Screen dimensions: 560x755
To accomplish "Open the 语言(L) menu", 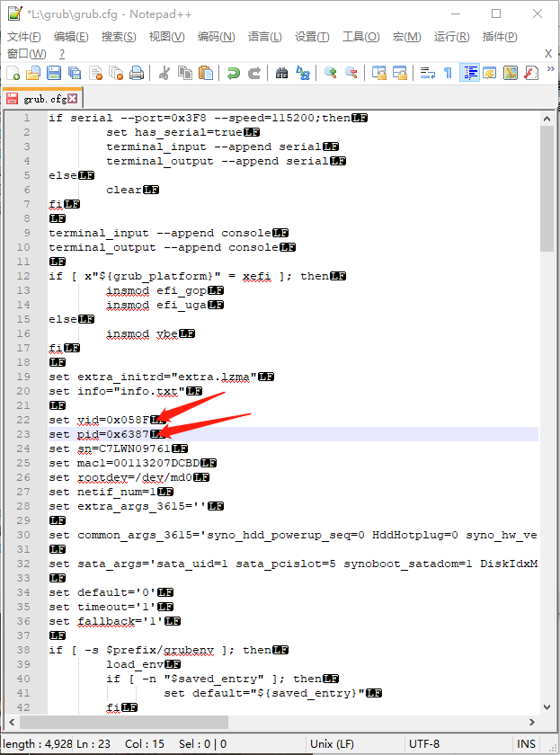I will pyautogui.click(x=265, y=37).
